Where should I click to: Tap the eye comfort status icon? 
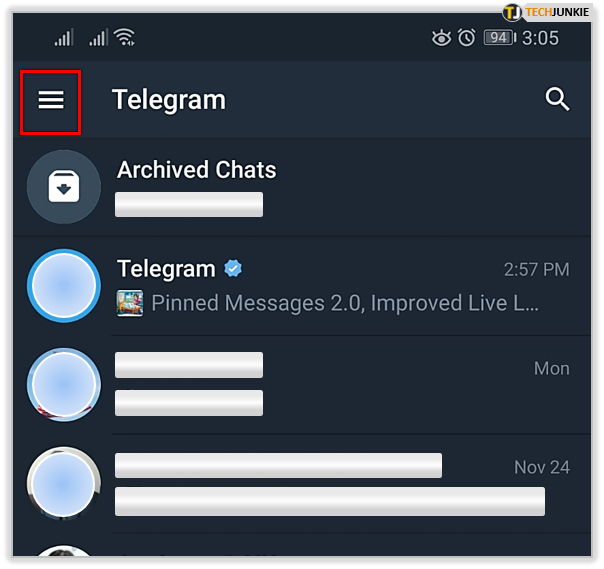click(x=441, y=38)
